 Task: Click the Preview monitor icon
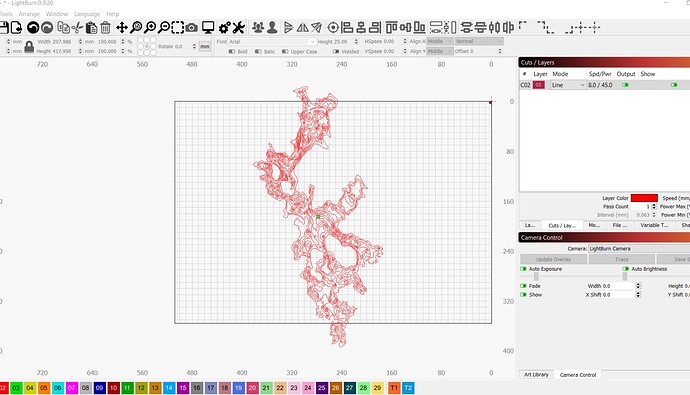coord(208,28)
